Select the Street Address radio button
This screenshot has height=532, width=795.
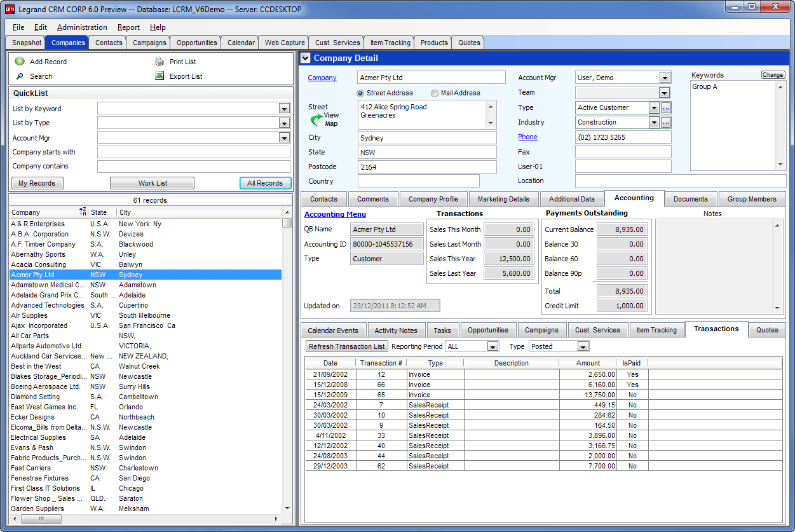361,93
